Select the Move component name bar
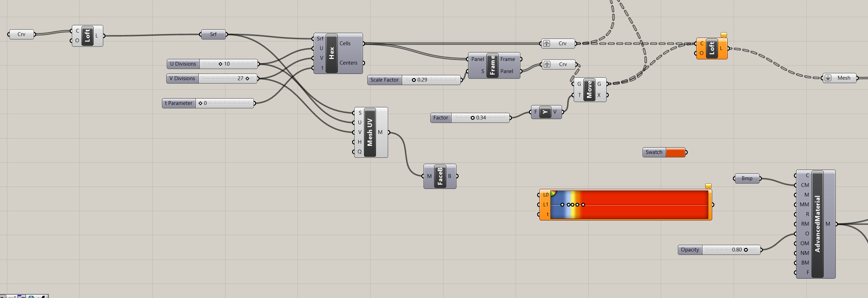868x298 pixels. 589,90
